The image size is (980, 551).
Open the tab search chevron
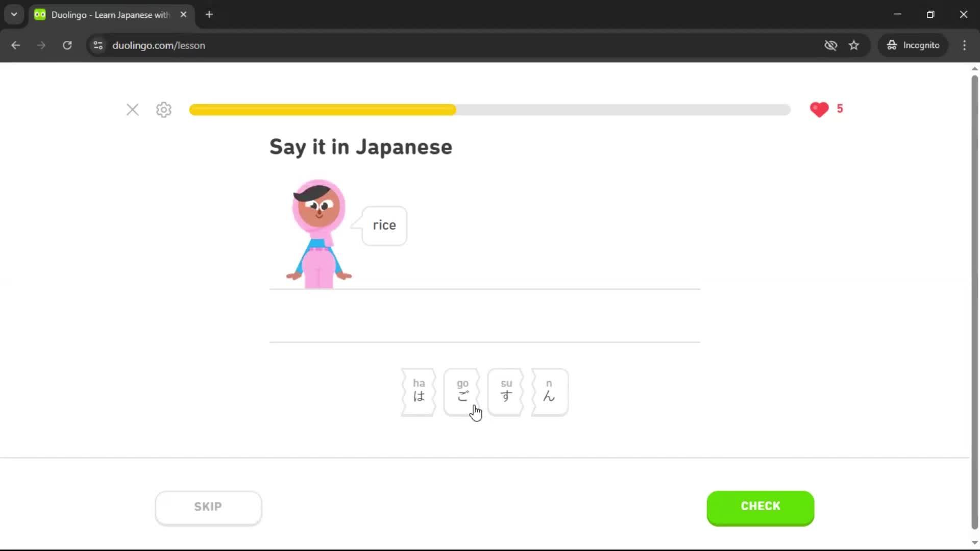pyautogui.click(x=14, y=14)
